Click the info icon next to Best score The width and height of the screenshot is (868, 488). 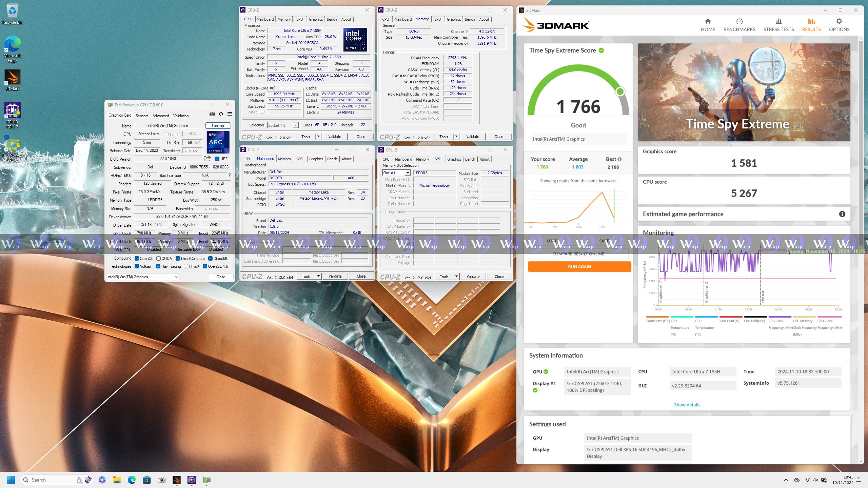[x=619, y=159]
